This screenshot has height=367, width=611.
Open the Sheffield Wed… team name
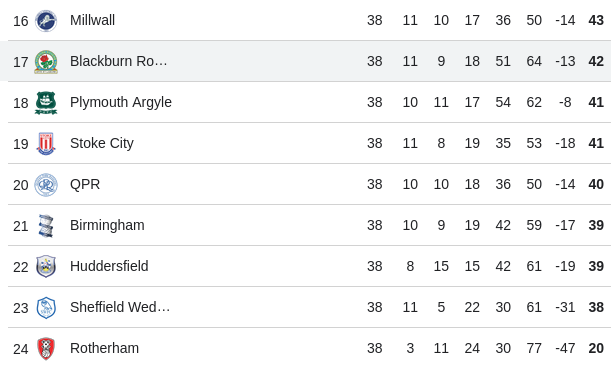pos(120,307)
